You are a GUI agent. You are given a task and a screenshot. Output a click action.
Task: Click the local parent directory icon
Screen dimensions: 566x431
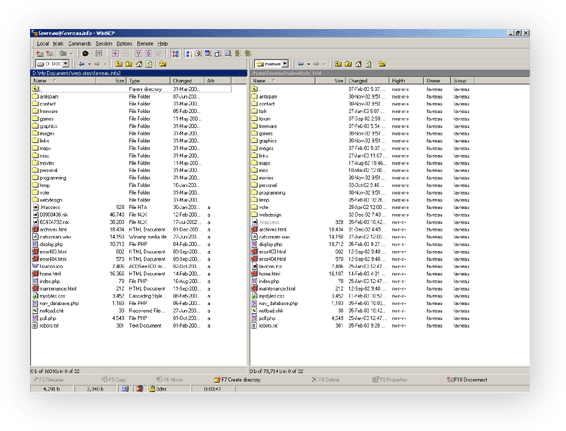pyautogui.click(x=119, y=64)
